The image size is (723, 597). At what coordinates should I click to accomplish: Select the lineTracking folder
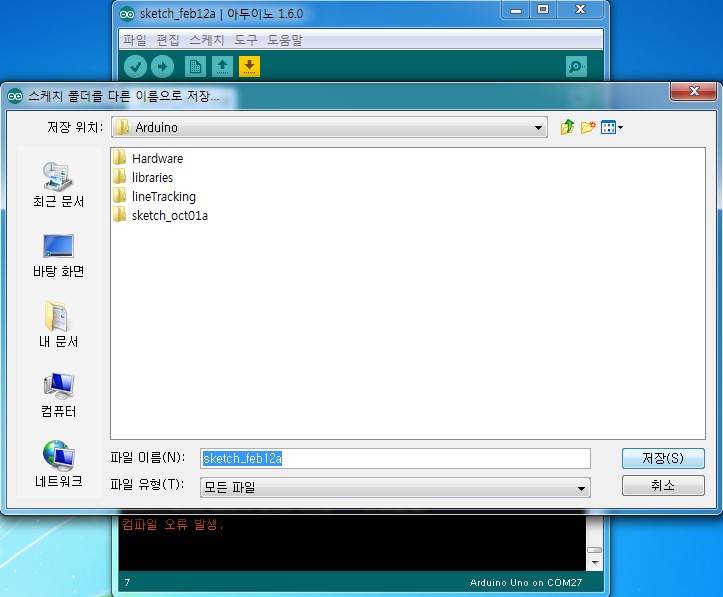[x=154, y=196]
